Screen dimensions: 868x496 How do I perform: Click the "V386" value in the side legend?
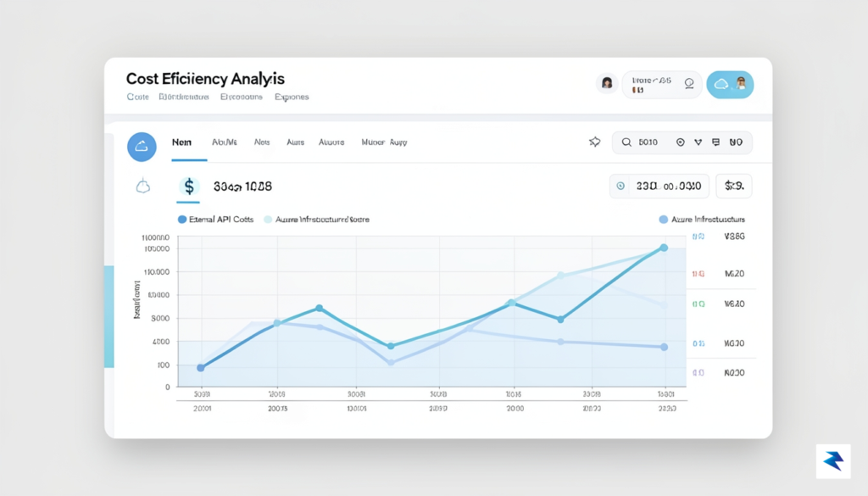point(735,237)
